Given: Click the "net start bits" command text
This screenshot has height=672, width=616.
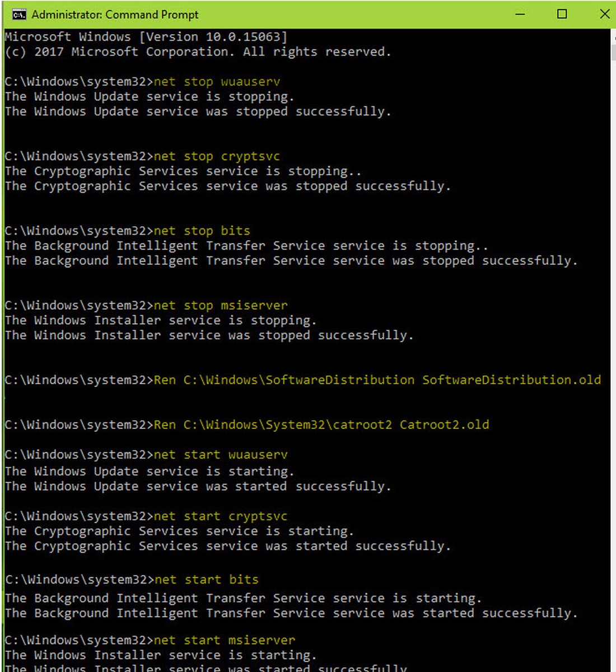Looking at the screenshot, I should (x=206, y=580).
